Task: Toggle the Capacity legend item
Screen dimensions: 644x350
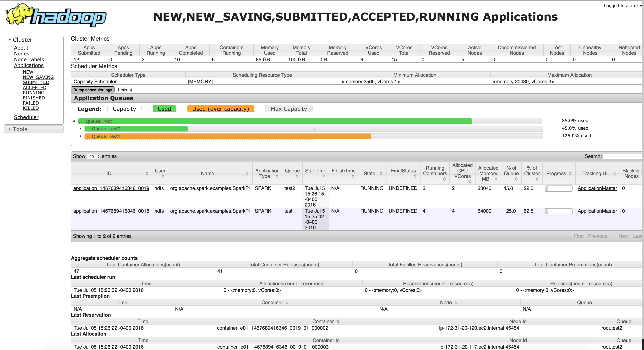Action: 124,109
